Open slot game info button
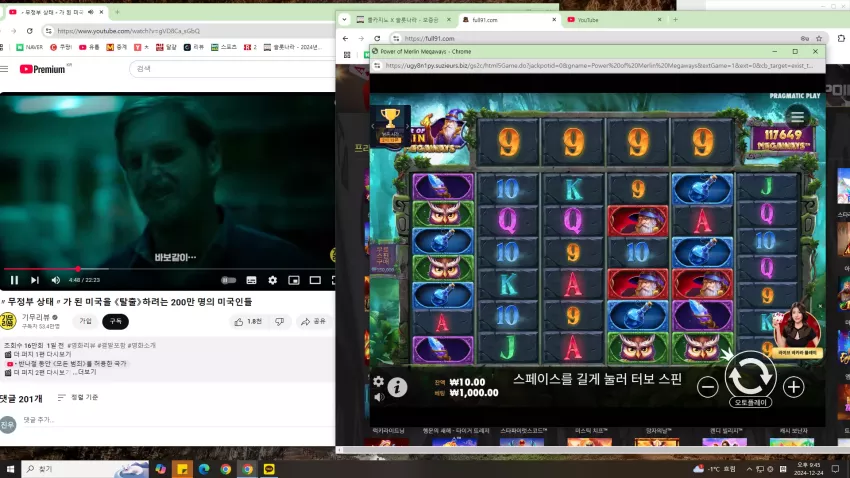 [397, 387]
